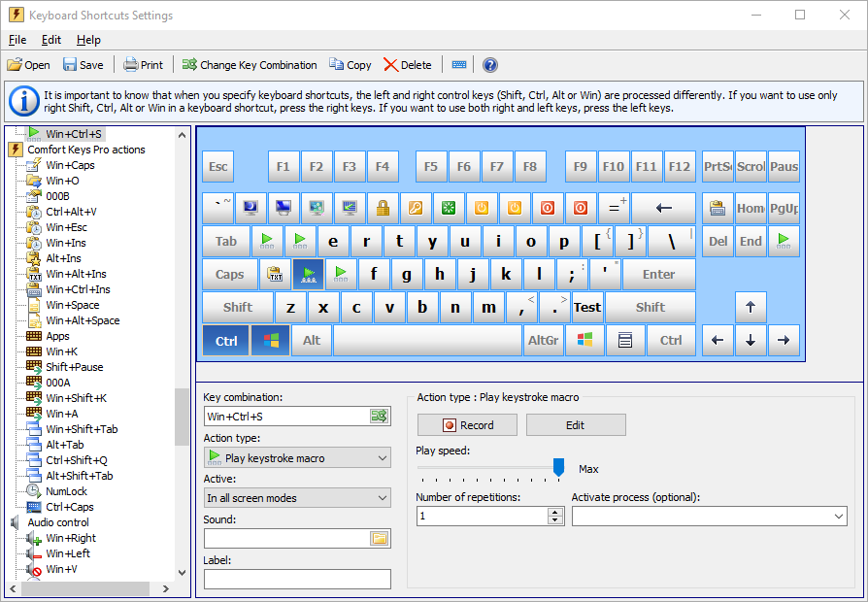Open help with the blue question mark icon

point(490,65)
